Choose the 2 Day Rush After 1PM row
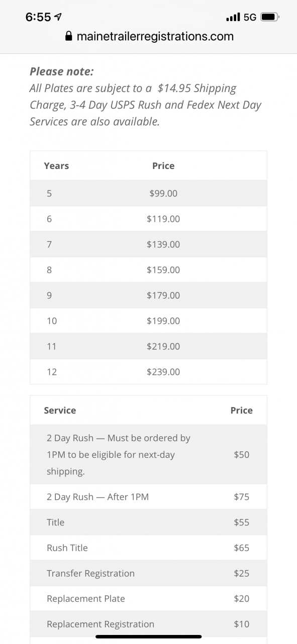The image size is (297, 644). [x=148, y=497]
